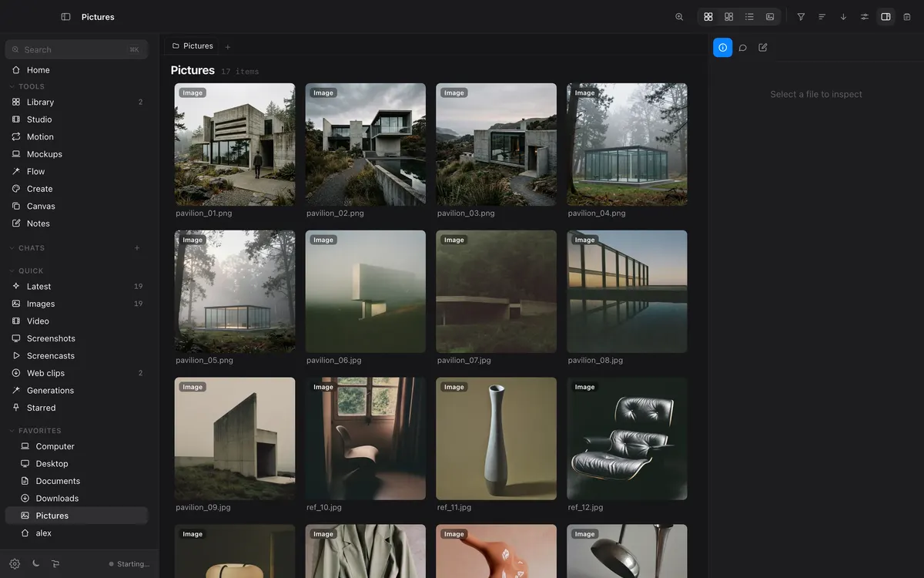Open the edit note inspector icon
Viewport: 924px width, 578px height.
[x=763, y=48]
